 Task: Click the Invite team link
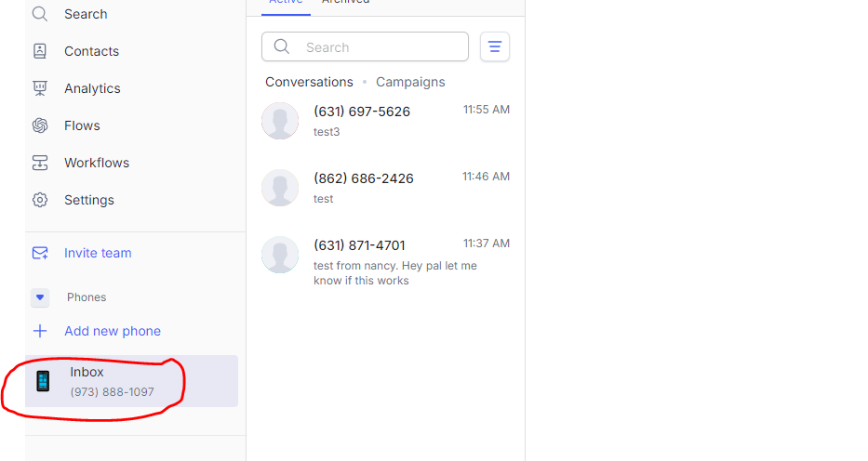point(98,253)
